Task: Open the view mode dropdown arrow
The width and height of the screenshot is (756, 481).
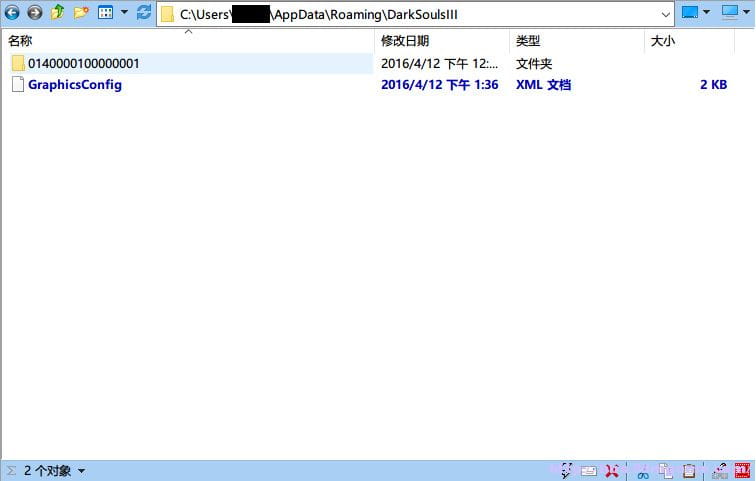Action: click(124, 12)
